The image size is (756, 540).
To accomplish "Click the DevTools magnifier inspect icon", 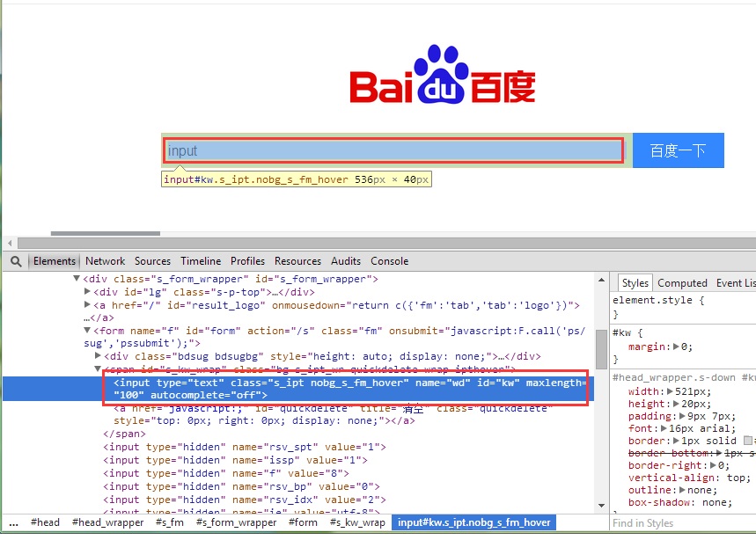I will 16,261.
